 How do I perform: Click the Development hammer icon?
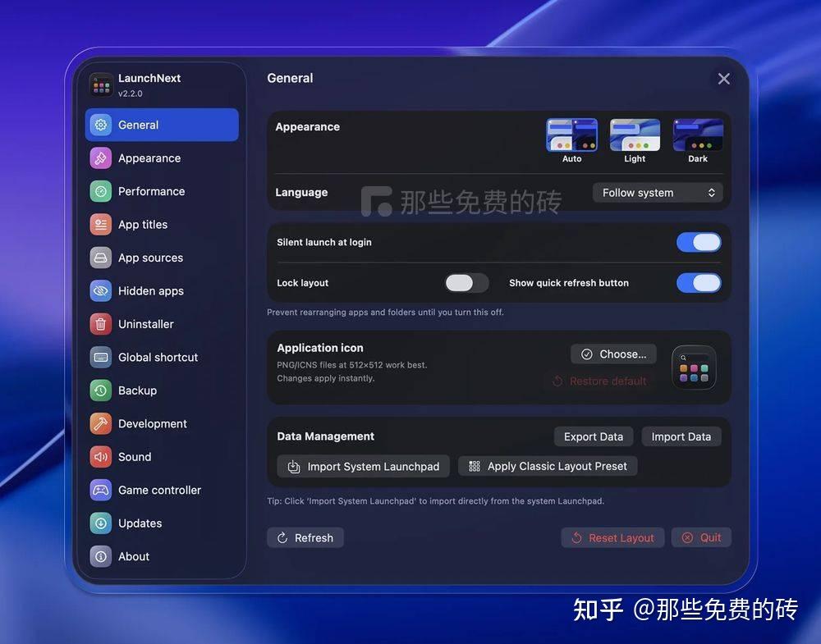[100, 424]
